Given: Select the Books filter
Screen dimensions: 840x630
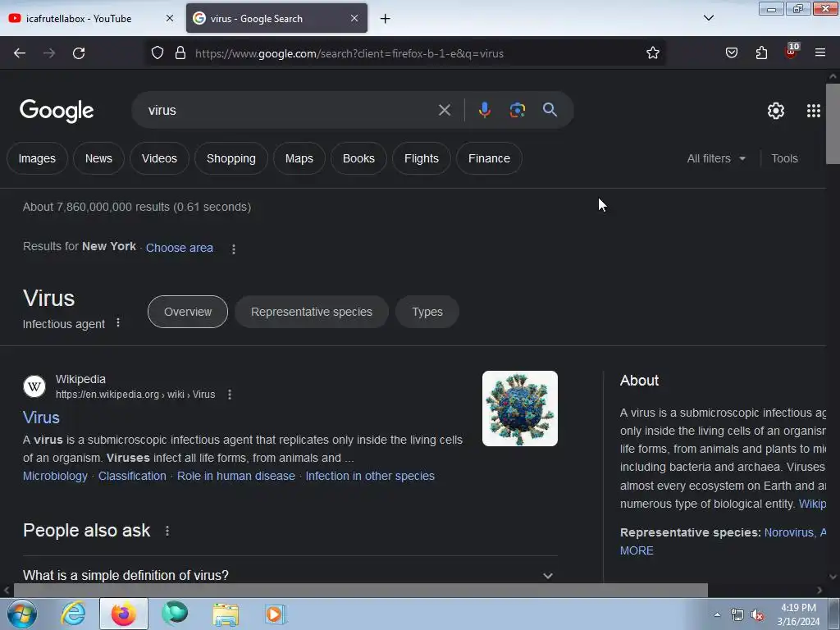Looking at the screenshot, I should (358, 158).
